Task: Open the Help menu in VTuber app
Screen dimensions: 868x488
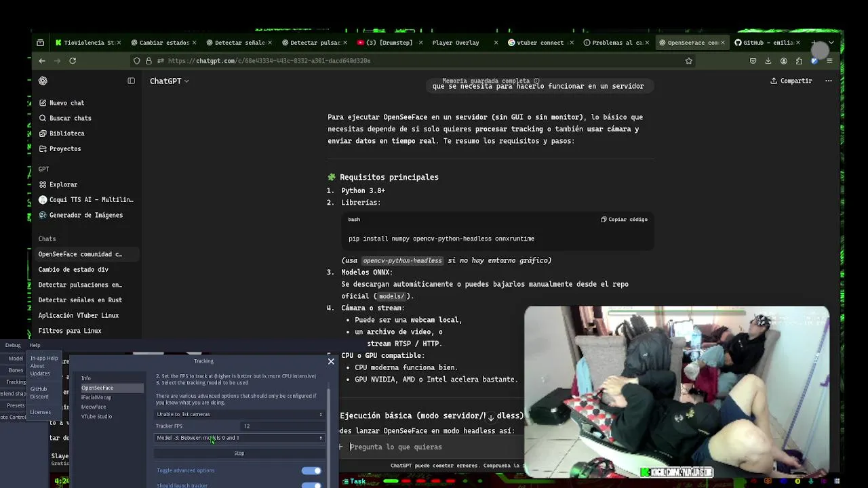Action: pyautogui.click(x=35, y=346)
